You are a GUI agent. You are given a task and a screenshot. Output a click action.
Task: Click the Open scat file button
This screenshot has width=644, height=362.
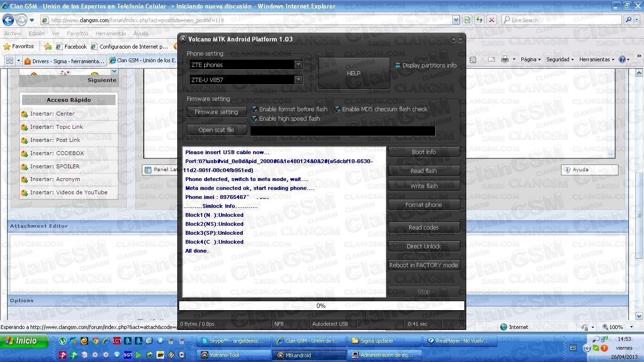(x=216, y=130)
